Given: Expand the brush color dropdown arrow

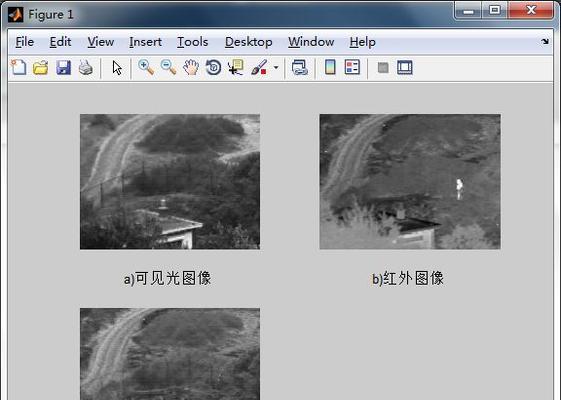Looking at the screenshot, I should pyautogui.click(x=276, y=67).
